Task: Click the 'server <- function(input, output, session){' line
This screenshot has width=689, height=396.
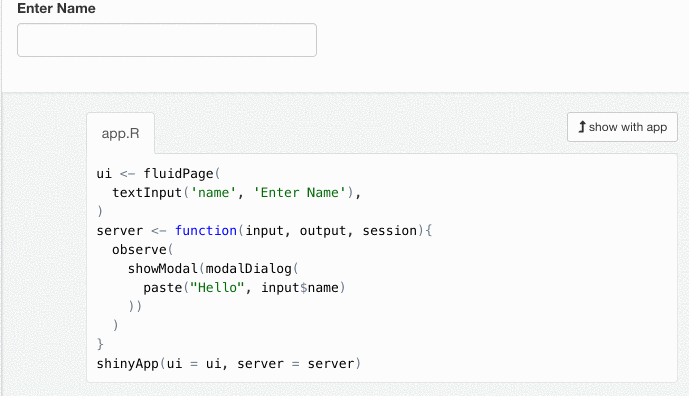Action: pyautogui.click(x=265, y=231)
